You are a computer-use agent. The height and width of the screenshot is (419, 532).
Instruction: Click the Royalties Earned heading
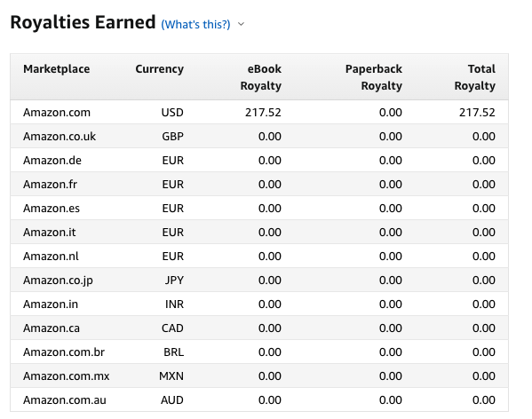(83, 22)
